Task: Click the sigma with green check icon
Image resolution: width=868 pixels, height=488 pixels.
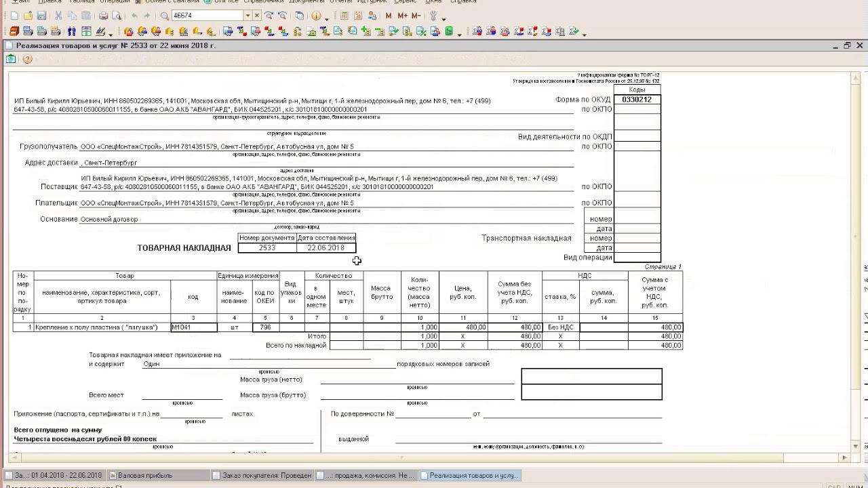Action: tap(574, 31)
